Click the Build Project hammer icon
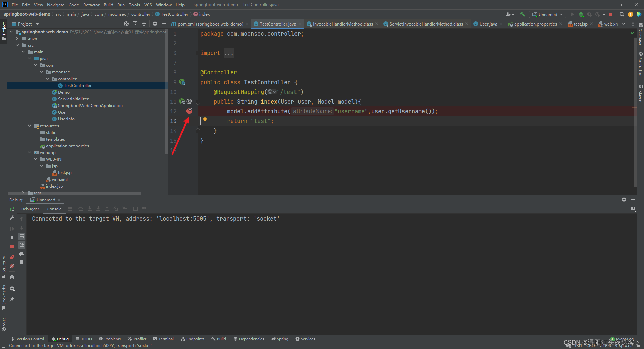 (522, 14)
